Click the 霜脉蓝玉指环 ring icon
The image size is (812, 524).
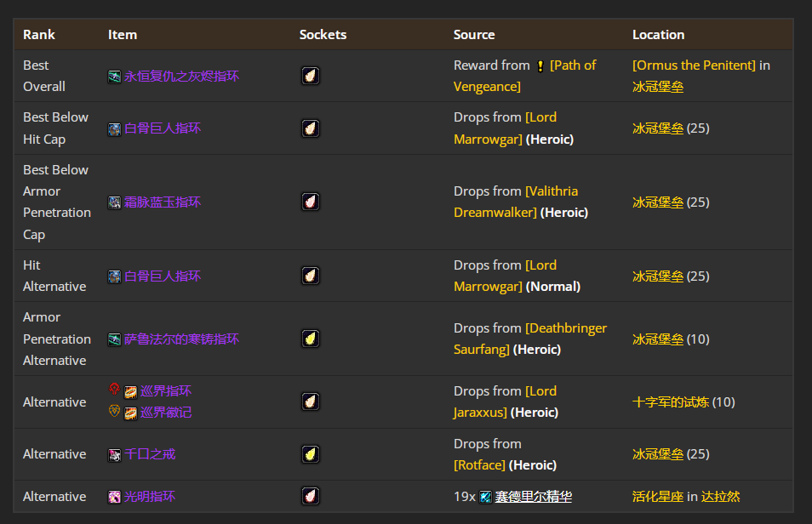(114, 202)
